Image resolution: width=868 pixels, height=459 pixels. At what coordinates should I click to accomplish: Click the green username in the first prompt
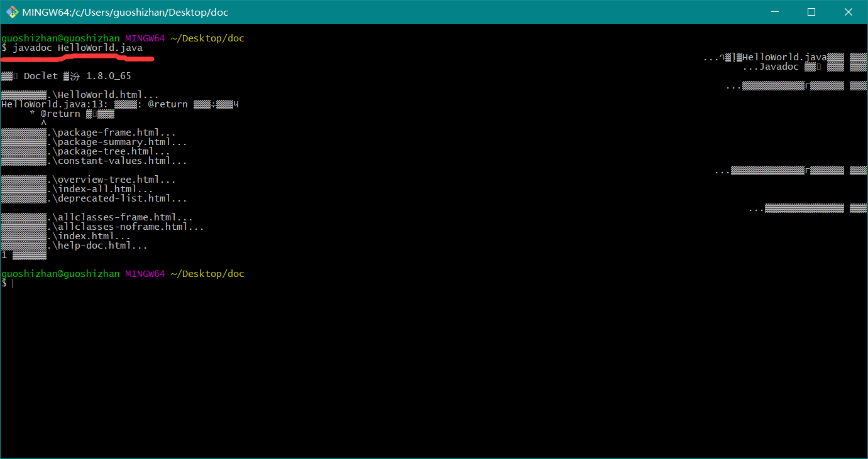[60, 38]
